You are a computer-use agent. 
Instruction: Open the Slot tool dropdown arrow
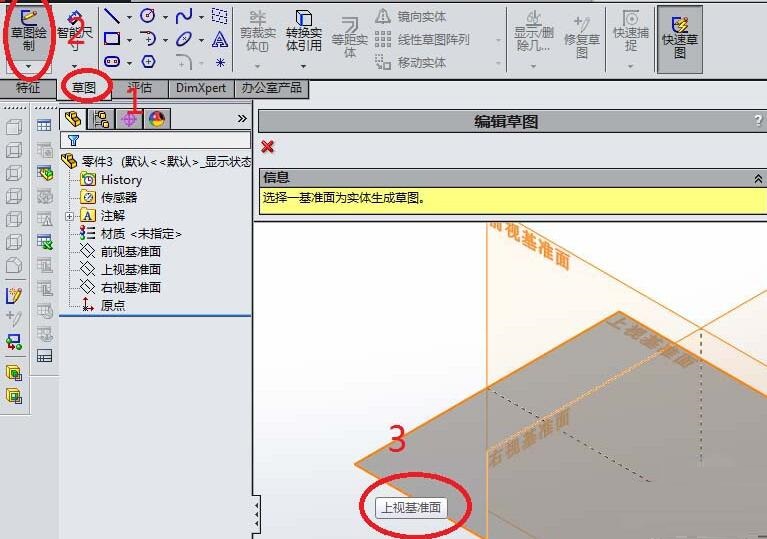[129, 63]
